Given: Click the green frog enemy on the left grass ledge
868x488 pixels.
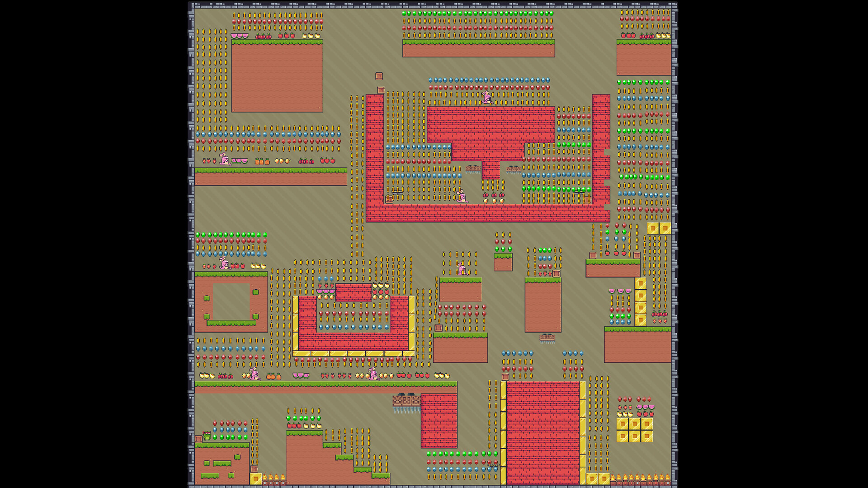Looking at the screenshot, I should pos(207,435).
